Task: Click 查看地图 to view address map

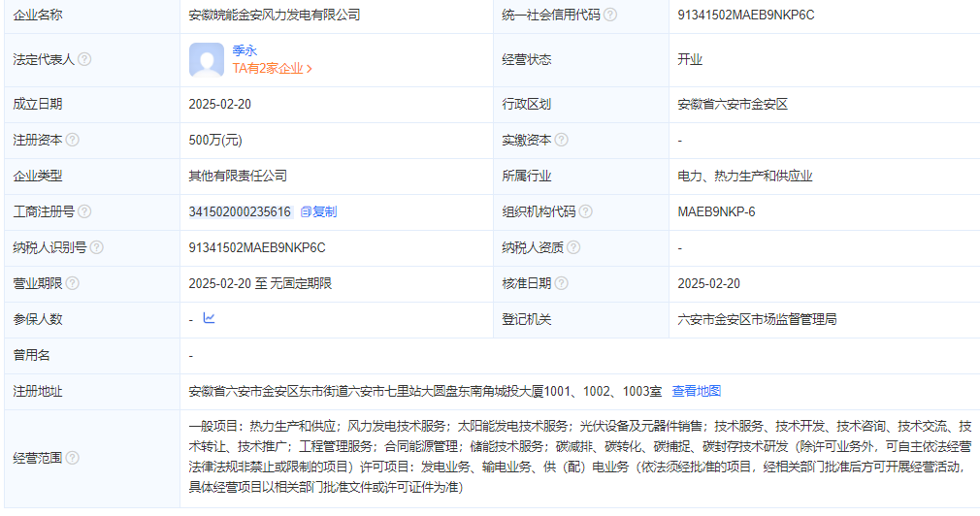Action: coord(697,391)
